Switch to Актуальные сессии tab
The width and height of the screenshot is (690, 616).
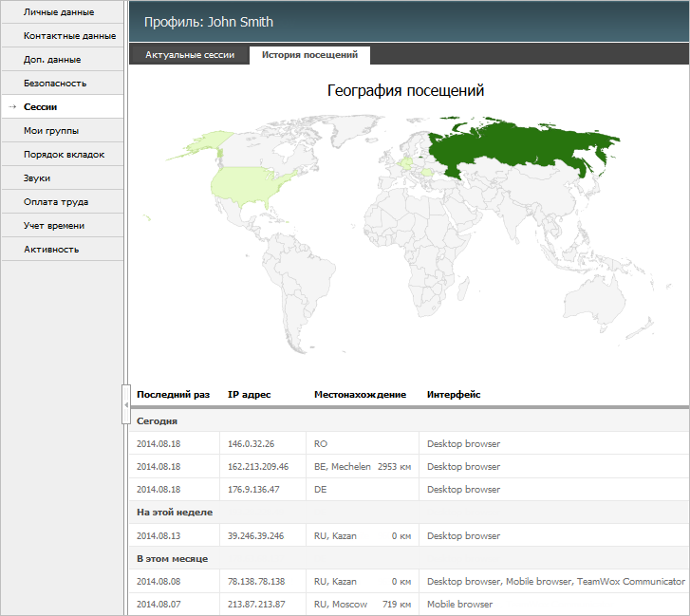point(190,55)
